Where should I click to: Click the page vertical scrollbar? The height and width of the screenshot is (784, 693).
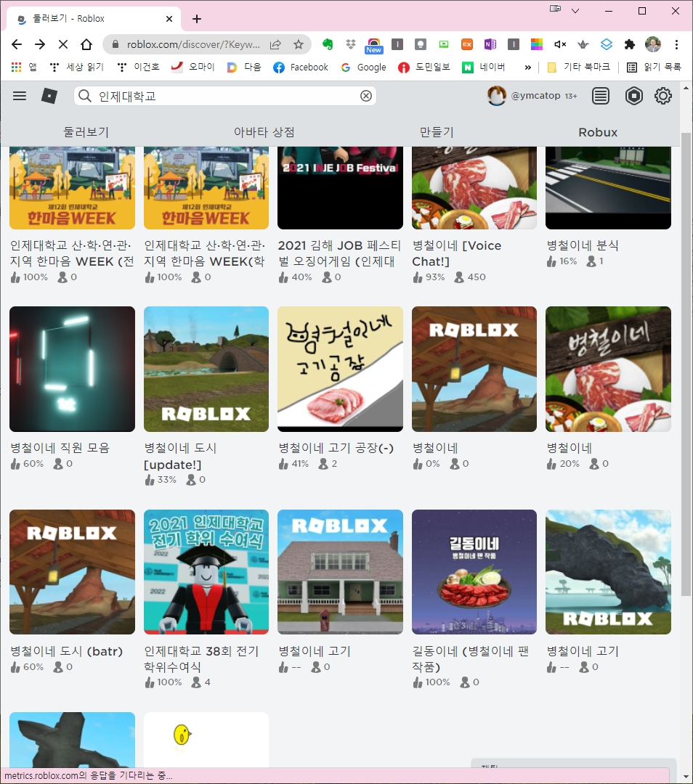coord(686,365)
